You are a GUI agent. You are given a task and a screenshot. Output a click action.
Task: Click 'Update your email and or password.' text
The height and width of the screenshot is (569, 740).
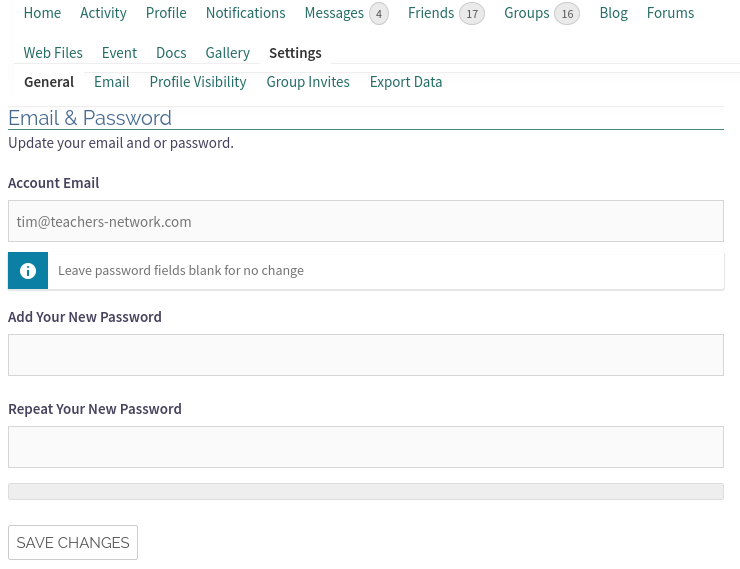point(121,143)
